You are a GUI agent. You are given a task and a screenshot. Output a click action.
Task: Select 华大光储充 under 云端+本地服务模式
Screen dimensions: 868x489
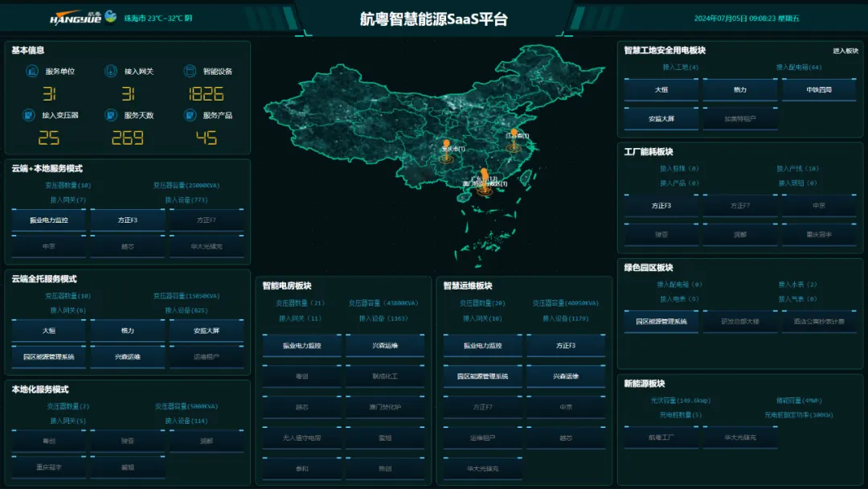[x=207, y=246]
